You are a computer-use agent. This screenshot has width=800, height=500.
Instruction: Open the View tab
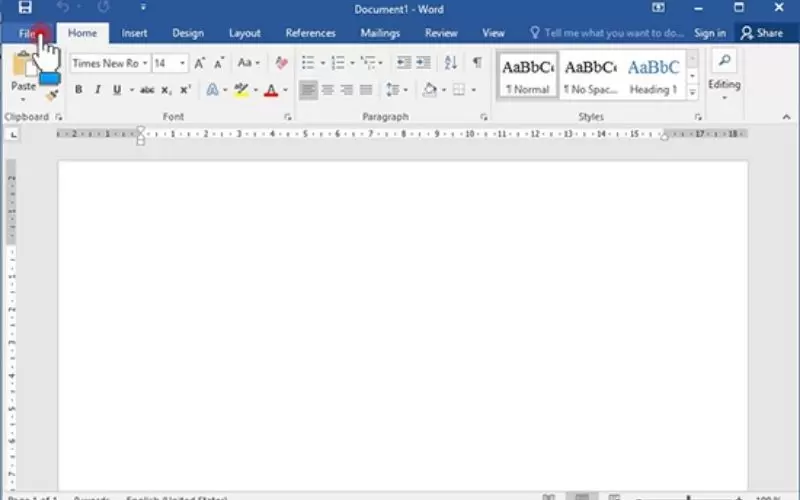click(x=493, y=34)
